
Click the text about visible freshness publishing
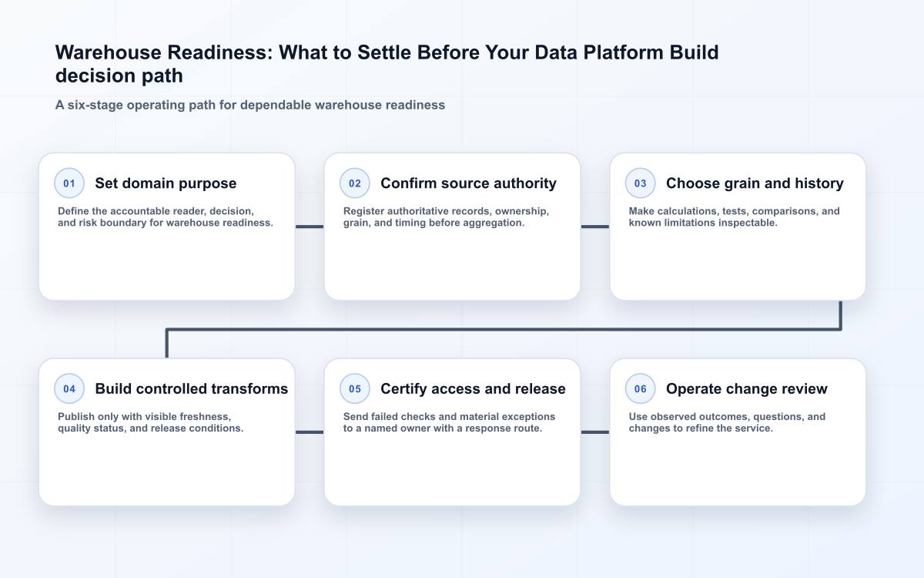[151, 422]
